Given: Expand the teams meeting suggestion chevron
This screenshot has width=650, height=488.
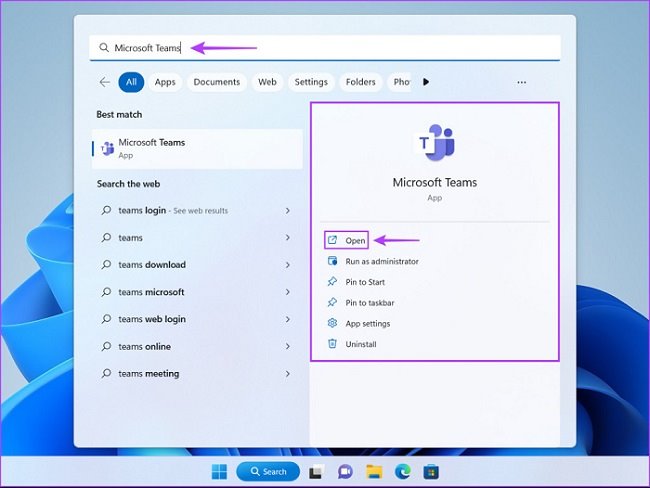Looking at the screenshot, I should click(x=287, y=374).
